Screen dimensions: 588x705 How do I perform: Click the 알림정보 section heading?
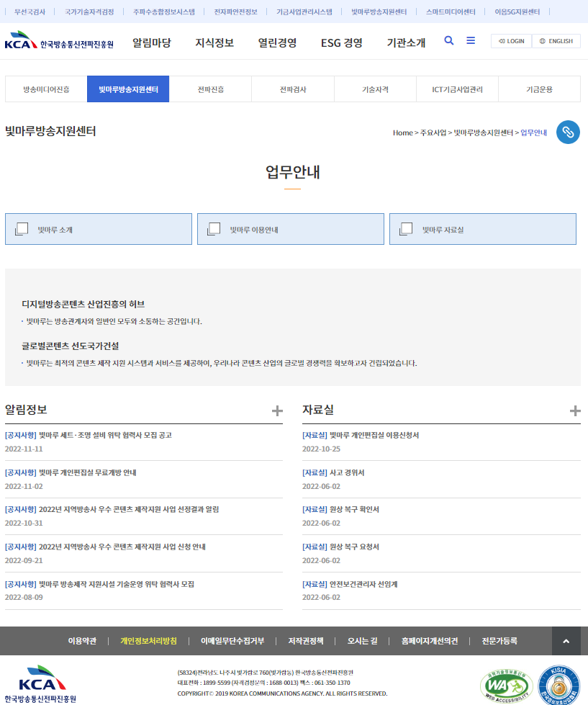pos(26,410)
